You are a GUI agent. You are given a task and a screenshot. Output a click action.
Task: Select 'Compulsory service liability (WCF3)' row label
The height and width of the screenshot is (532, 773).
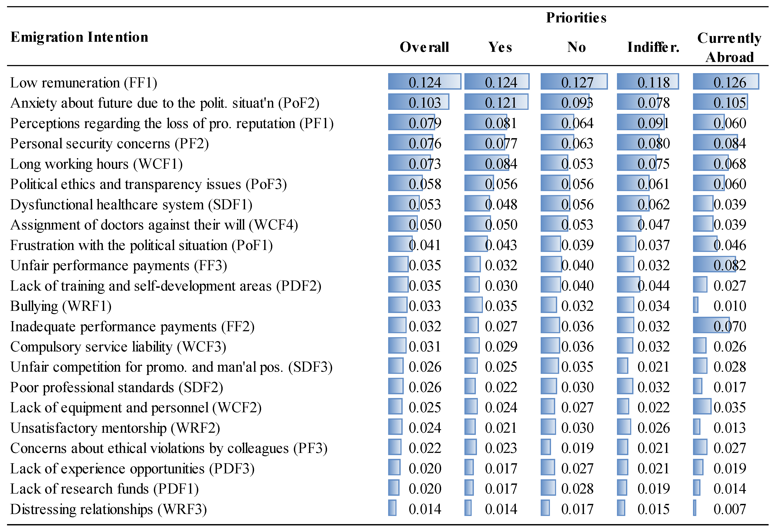click(118, 347)
